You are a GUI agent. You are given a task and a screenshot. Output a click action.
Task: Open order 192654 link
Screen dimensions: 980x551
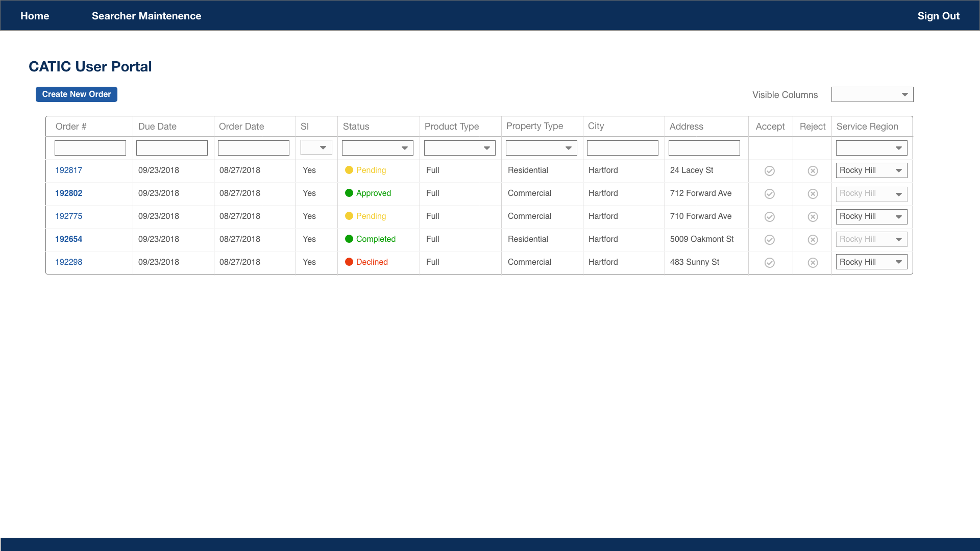[69, 239]
